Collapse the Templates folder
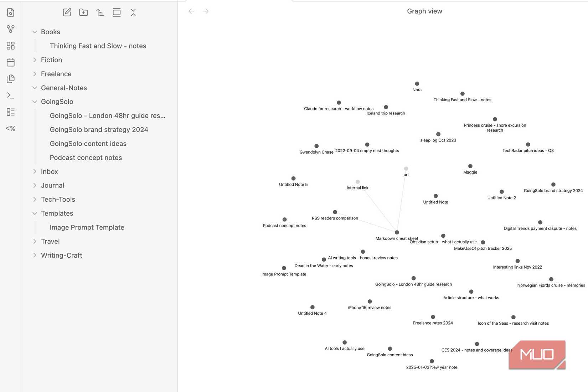Image resolution: width=588 pixels, height=392 pixels. [35, 213]
